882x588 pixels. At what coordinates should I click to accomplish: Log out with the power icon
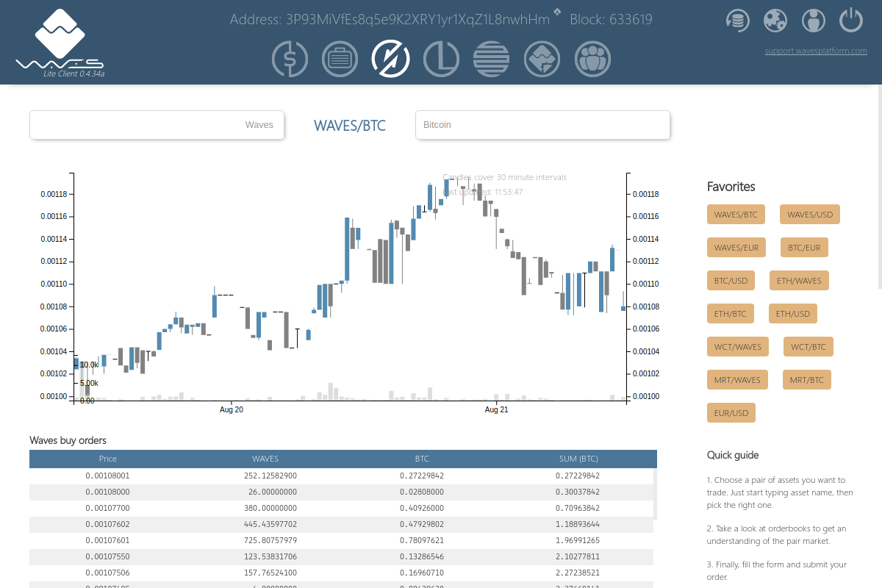point(851,20)
